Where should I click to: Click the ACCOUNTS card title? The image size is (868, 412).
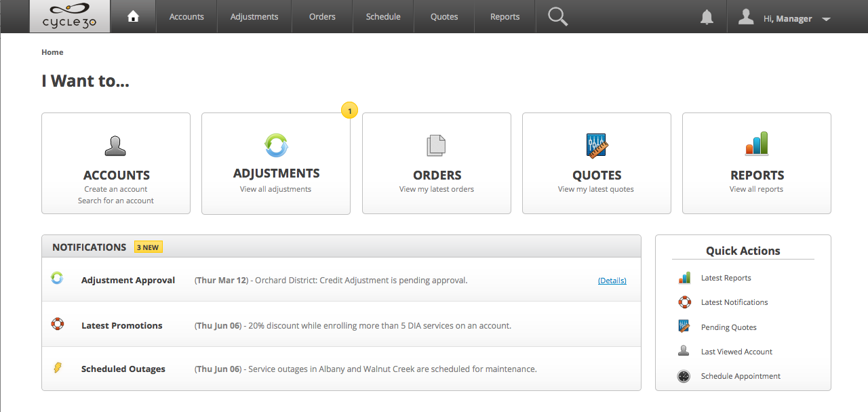pos(117,175)
